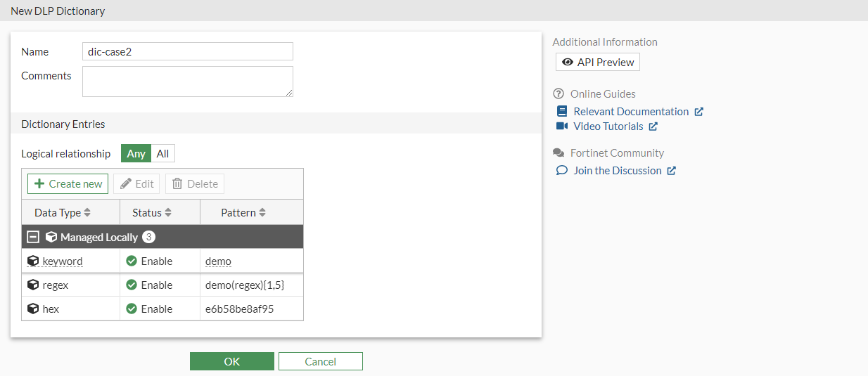Click the keyword row cube icon
This screenshot has width=868, height=376.
point(33,261)
